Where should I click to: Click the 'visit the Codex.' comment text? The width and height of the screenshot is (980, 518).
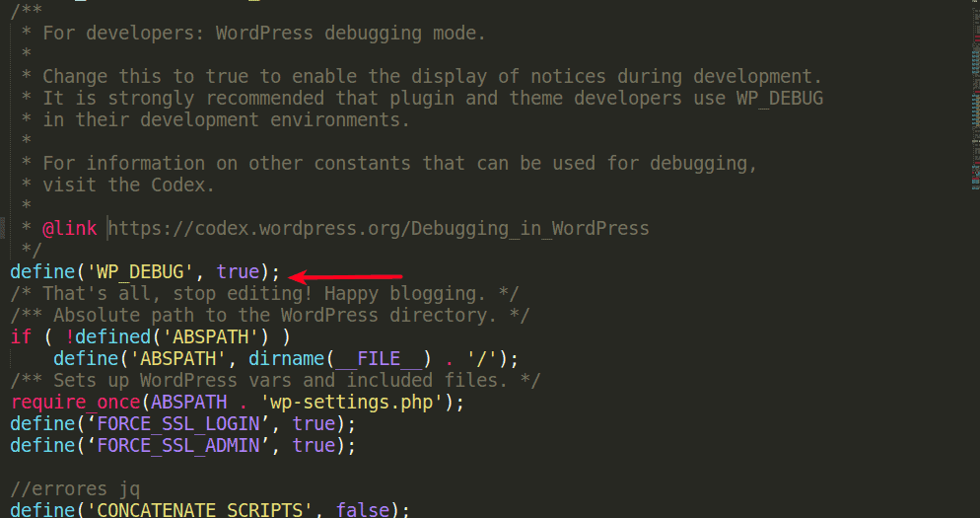(x=128, y=185)
